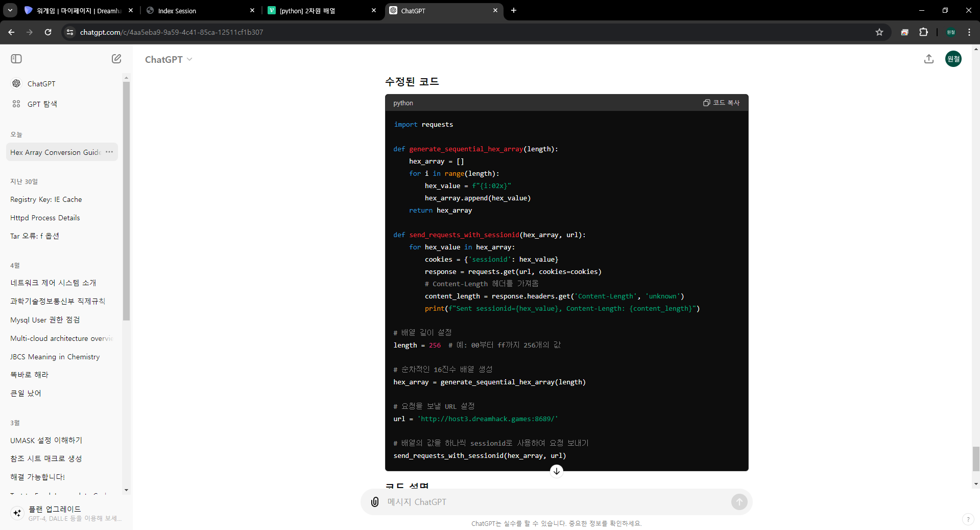Click the sidebar scrollbar thumb
Image resolution: width=980 pixels, height=530 pixels.
pyautogui.click(x=126, y=201)
